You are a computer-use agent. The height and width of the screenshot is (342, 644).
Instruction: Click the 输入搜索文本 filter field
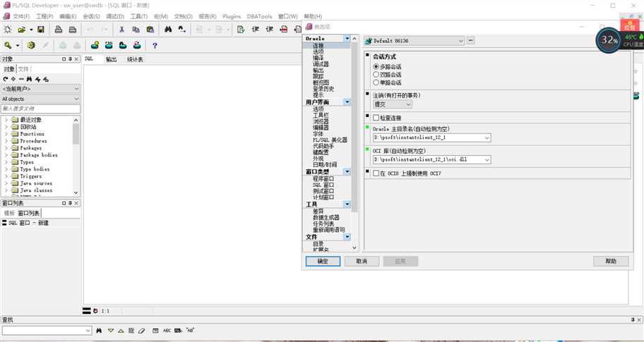point(41,109)
